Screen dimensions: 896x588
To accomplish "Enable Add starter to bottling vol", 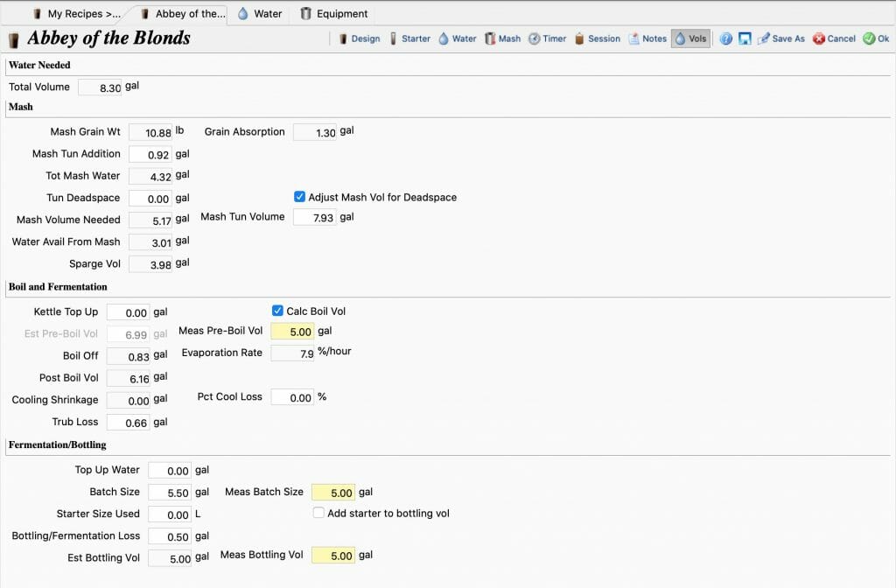I will 318,513.
